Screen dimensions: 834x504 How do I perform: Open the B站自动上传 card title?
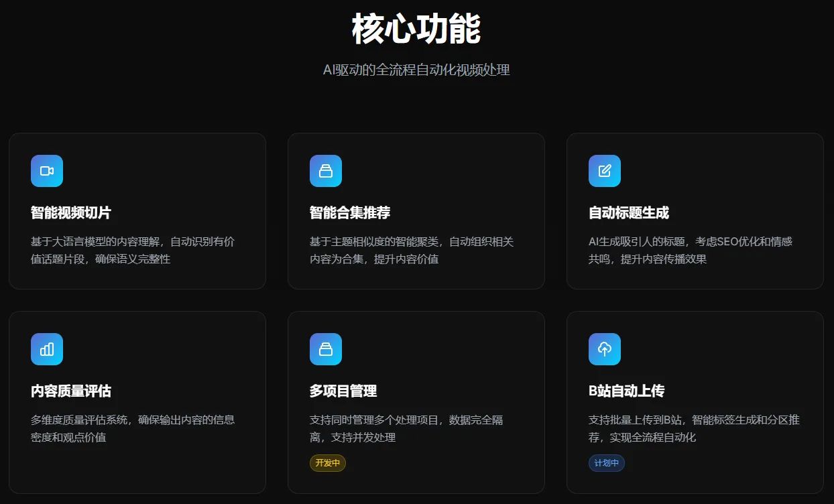pos(627,391)
